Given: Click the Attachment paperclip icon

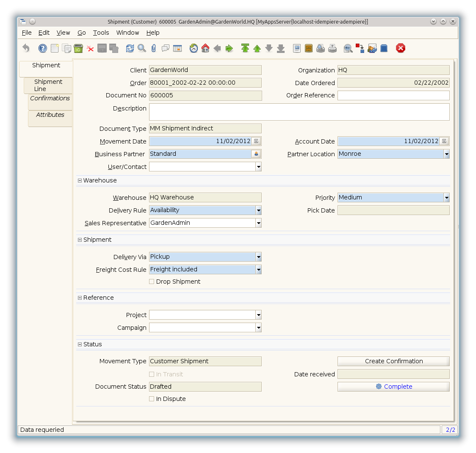Looking at the screenshot, I should (153, 48).
